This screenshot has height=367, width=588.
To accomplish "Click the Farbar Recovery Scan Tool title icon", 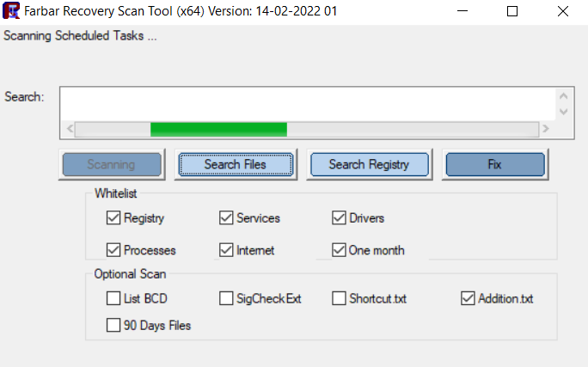I will (11, 10).
